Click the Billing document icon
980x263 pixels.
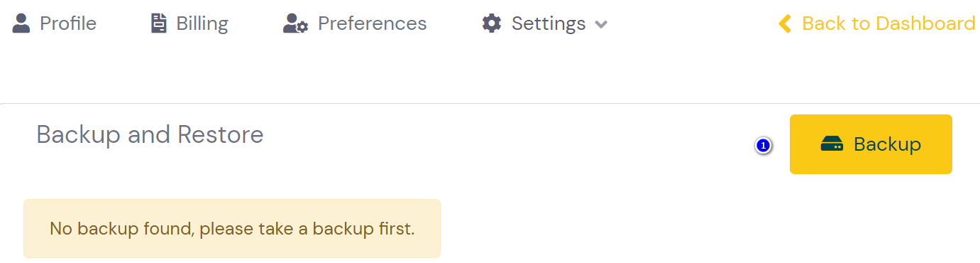[x=158, y=23]
